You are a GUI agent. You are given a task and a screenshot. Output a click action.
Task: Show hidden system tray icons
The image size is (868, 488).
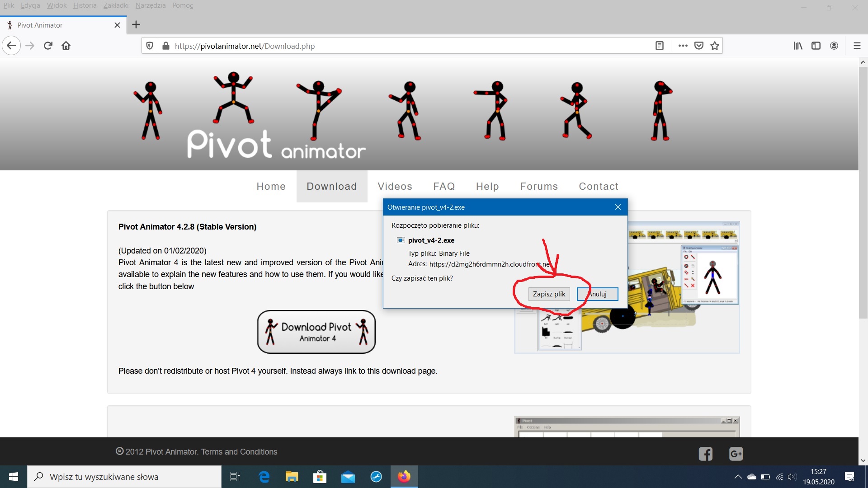click(x=738, y=477)
